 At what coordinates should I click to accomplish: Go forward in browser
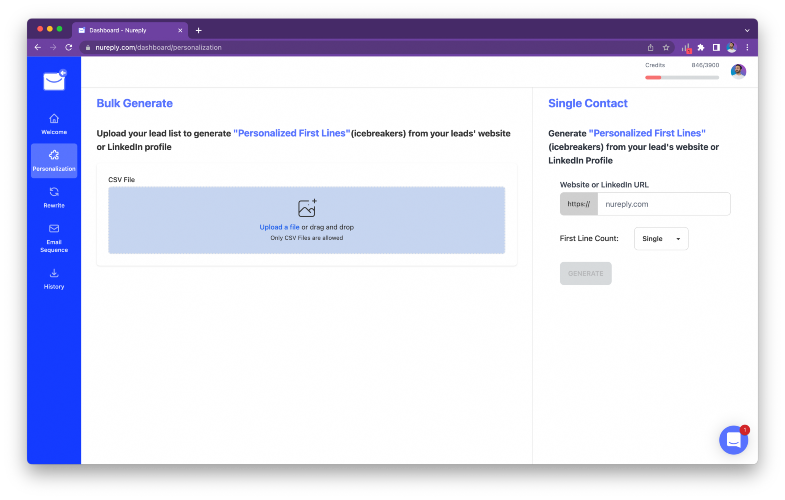[x=53, y=47]
